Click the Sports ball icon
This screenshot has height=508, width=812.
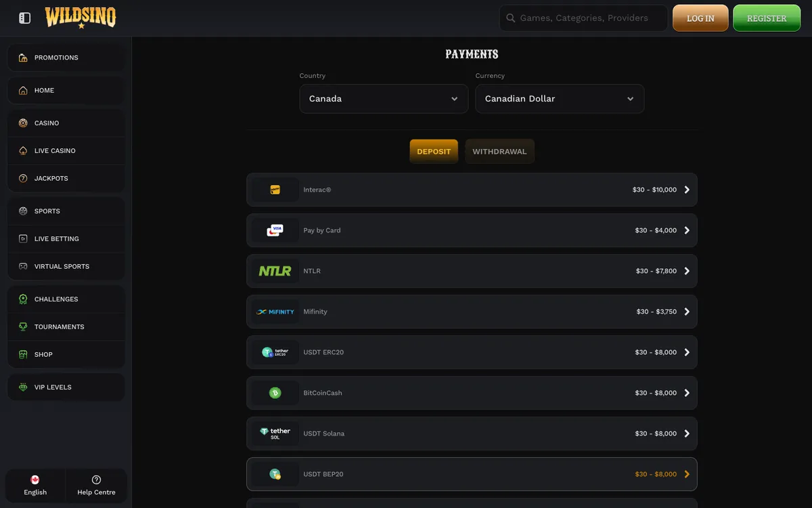(x=23, y=211)
